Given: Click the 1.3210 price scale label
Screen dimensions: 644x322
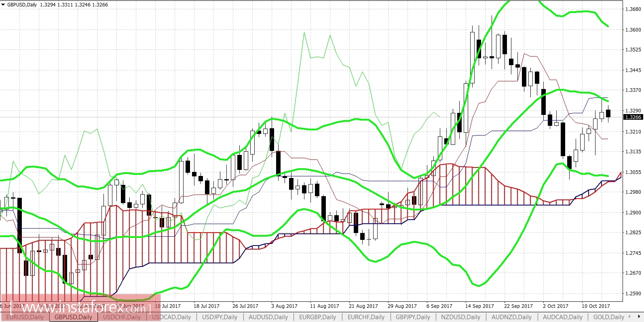Looking at the screenshot, I should [633, 132].
